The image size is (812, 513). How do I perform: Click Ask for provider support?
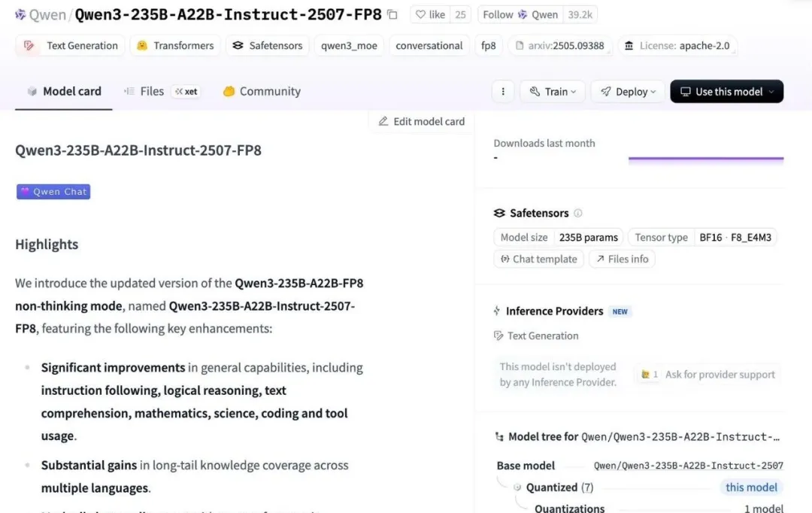(707, 374)
